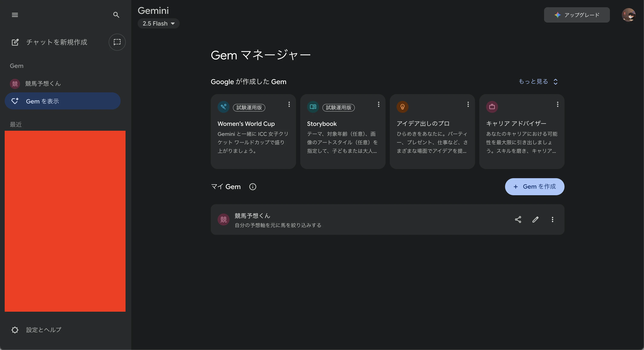Screen dimensions: 644x350
Task: Open account profile avatar
Action: [628, 15]
